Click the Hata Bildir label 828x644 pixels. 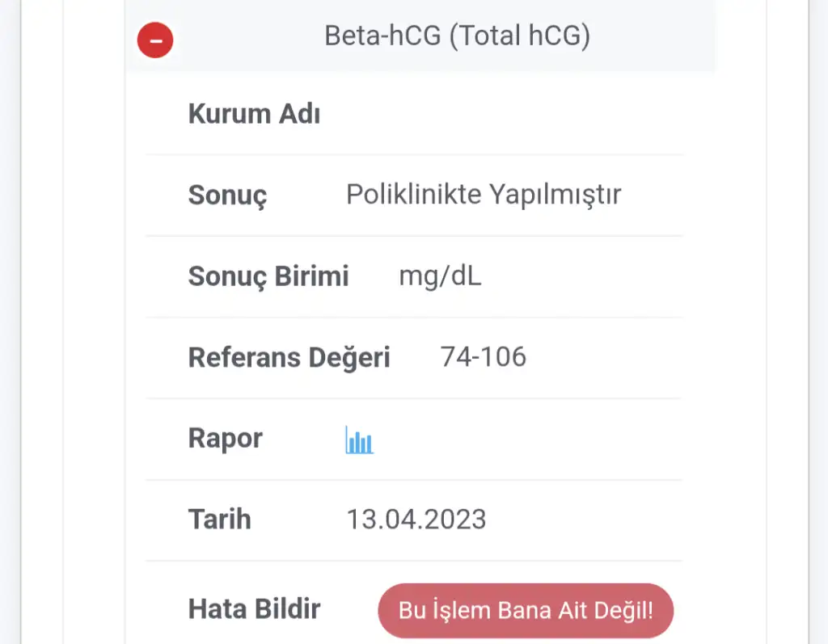[x=254, y=608]
